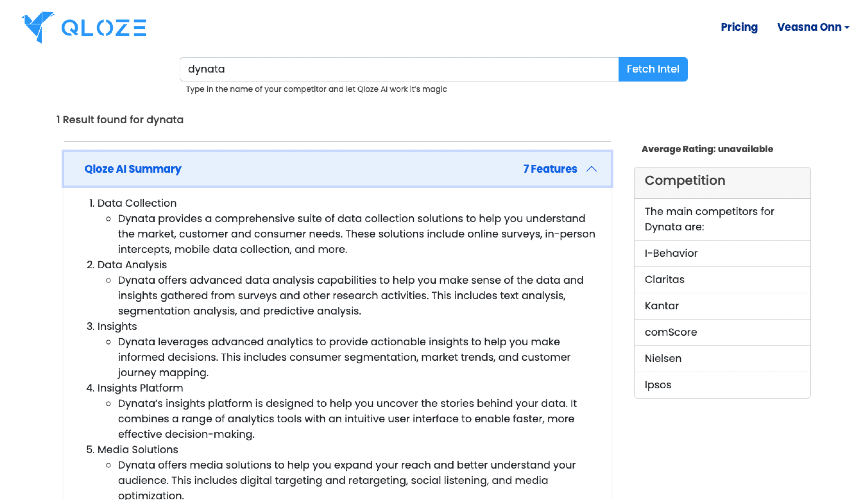Select Claritas competitor entry
The height and width of the screenshot is (500, 863).
[722, 280]
